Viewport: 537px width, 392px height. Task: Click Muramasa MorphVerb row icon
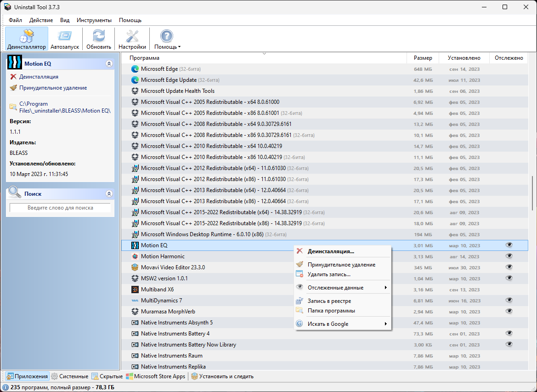(135, 312)
